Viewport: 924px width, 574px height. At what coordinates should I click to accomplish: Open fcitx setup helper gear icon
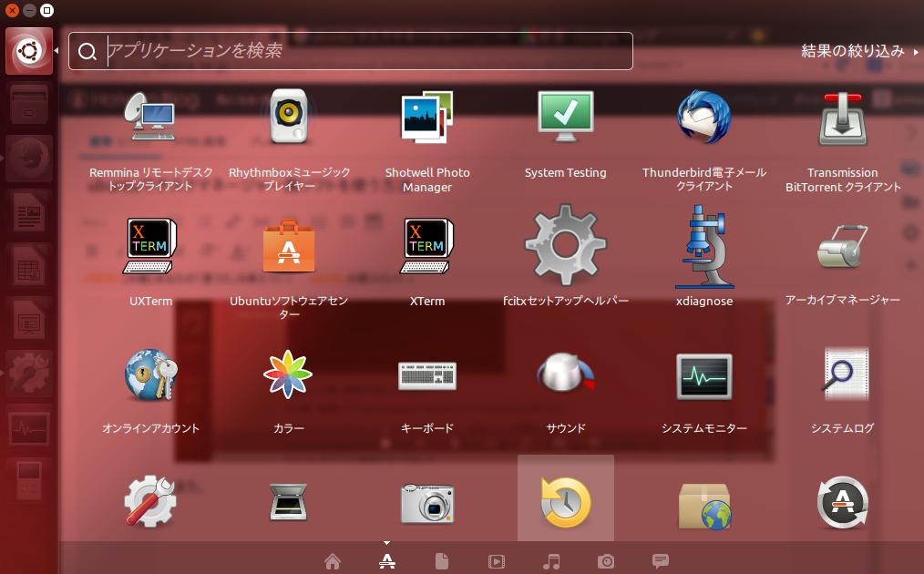click(566, 245)
